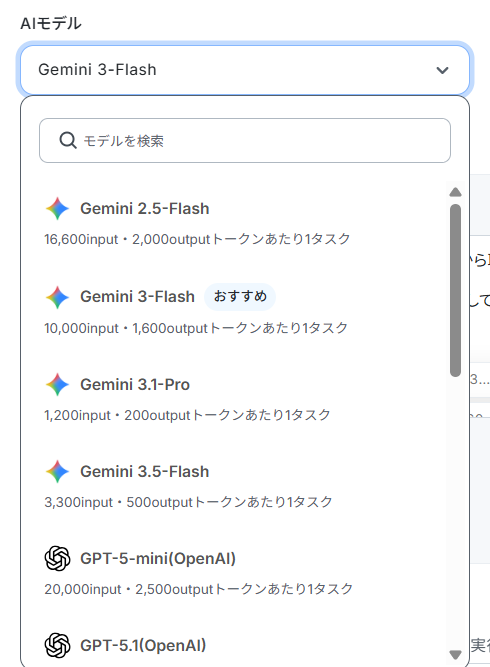
Task: Click the Gemini 3.1-Pro sparkle icon
Action: coord(57,385)
